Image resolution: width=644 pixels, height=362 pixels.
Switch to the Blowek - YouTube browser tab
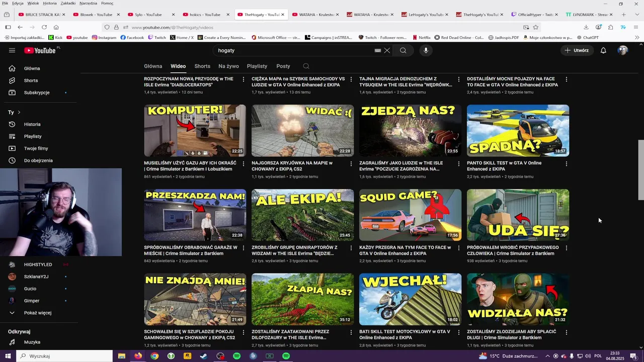click(x=96, y=15)
